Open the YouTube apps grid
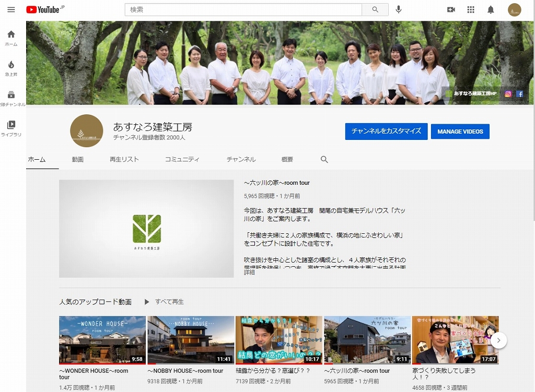 point(471,9)
